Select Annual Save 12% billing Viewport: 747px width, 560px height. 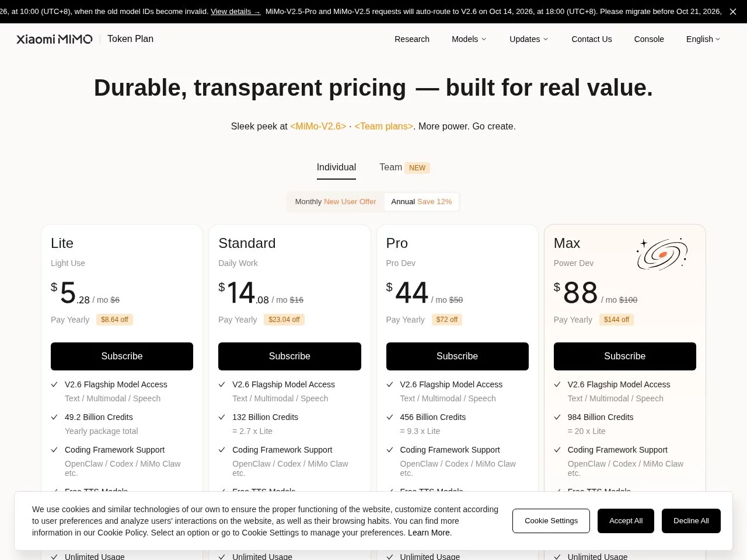(421, 202)
